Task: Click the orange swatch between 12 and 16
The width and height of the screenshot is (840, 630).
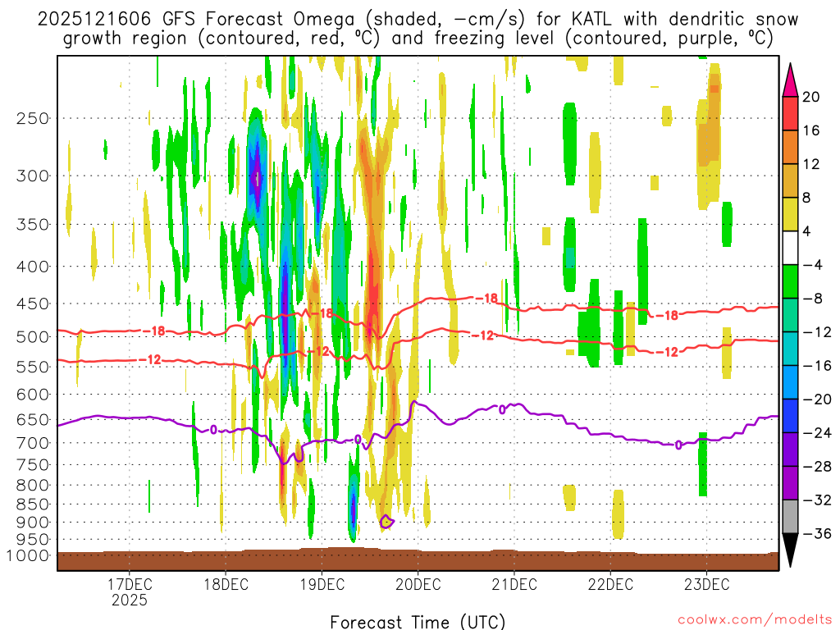Action: click(790, 148)
